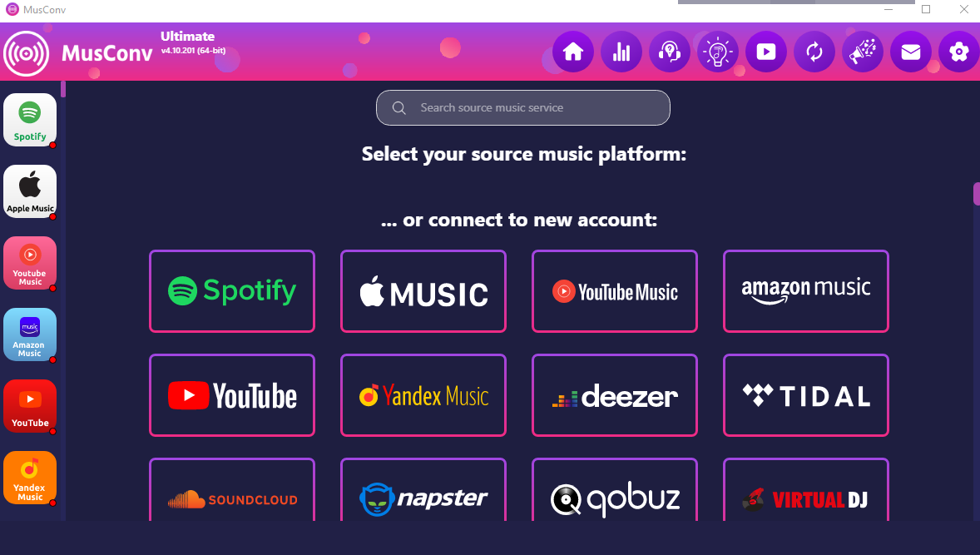Viewport: 980px width, 555px height.
Task: Connect a new Spotify account tile
Action: coord(232,291)
